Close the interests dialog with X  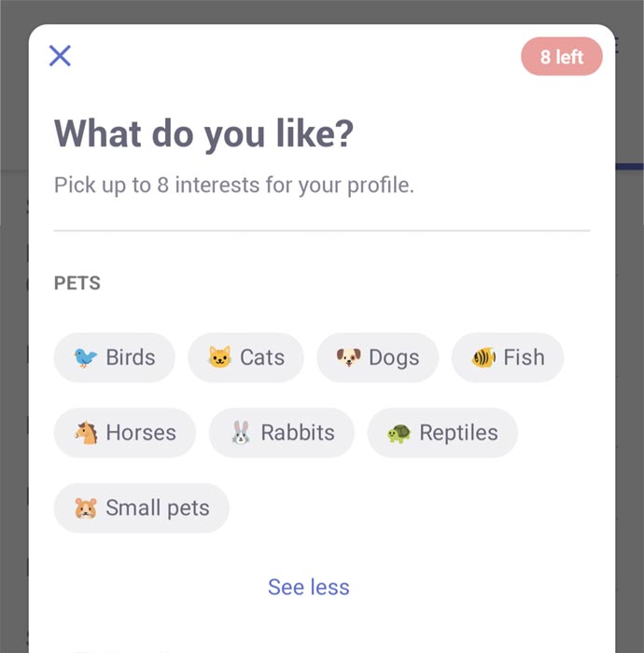(60, 56)
